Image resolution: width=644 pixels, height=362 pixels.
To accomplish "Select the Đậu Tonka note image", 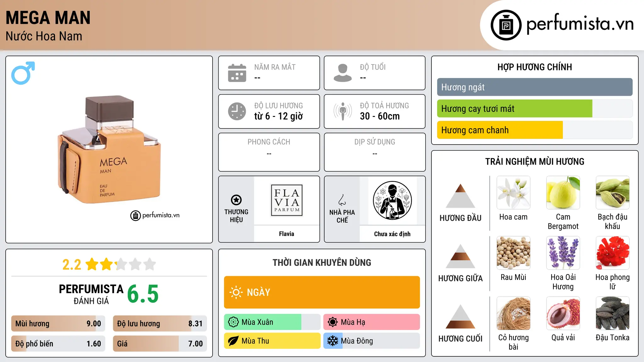I will click(613, 313).
